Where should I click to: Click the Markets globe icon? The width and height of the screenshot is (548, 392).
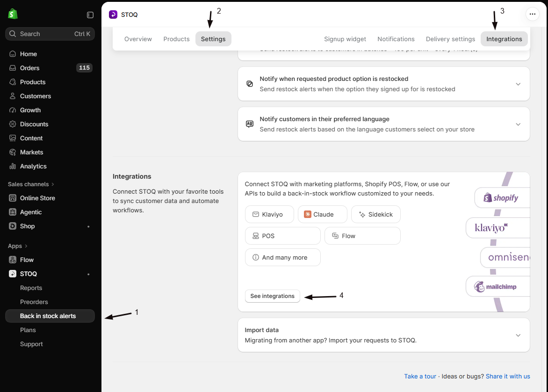[13, 152]
